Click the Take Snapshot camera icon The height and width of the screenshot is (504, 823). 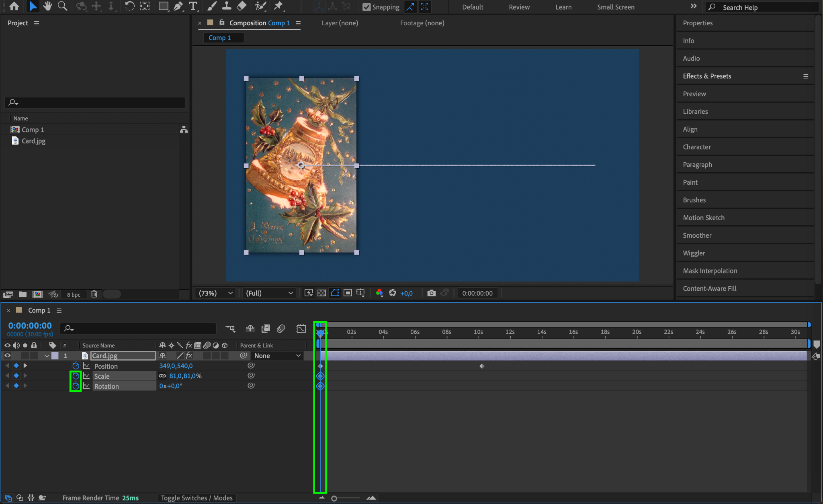tap(431, 293)
